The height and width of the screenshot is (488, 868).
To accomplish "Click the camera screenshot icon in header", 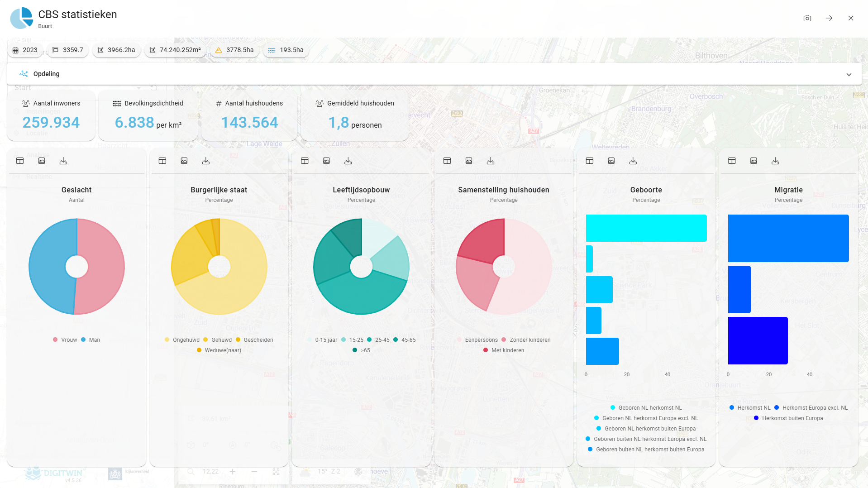I will point(807,18).
